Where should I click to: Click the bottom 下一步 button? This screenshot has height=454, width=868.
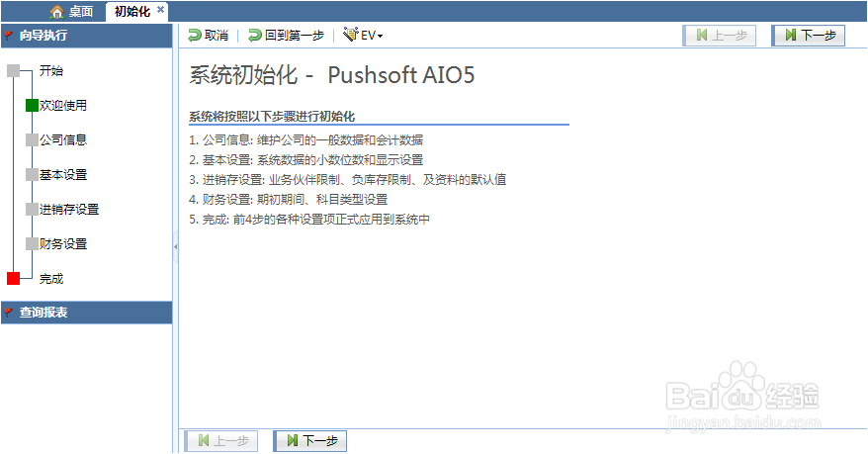310,441
